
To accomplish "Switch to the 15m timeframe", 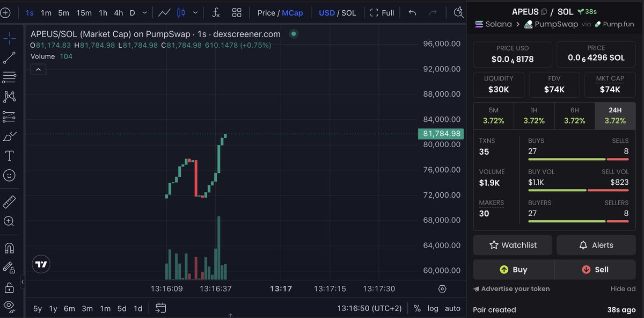I will (84, 12).
